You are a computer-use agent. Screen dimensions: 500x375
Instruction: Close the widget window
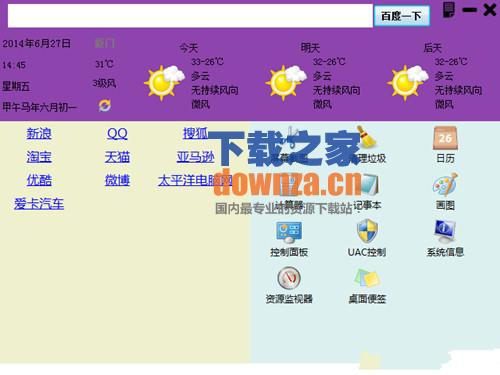pos(490,10)
